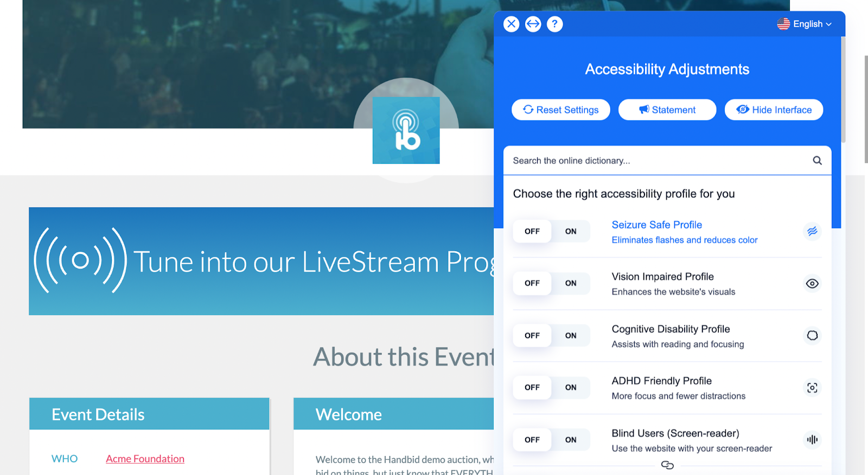
Task: Click the Cognitive Disability Profile icon
Action: point(812,336)
